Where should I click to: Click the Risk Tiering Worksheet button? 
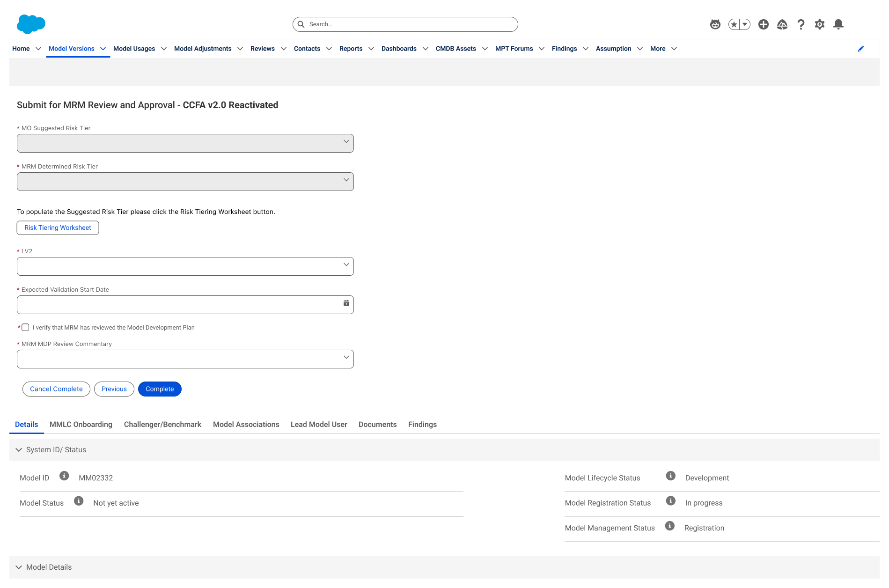click(x=58, y=228)
